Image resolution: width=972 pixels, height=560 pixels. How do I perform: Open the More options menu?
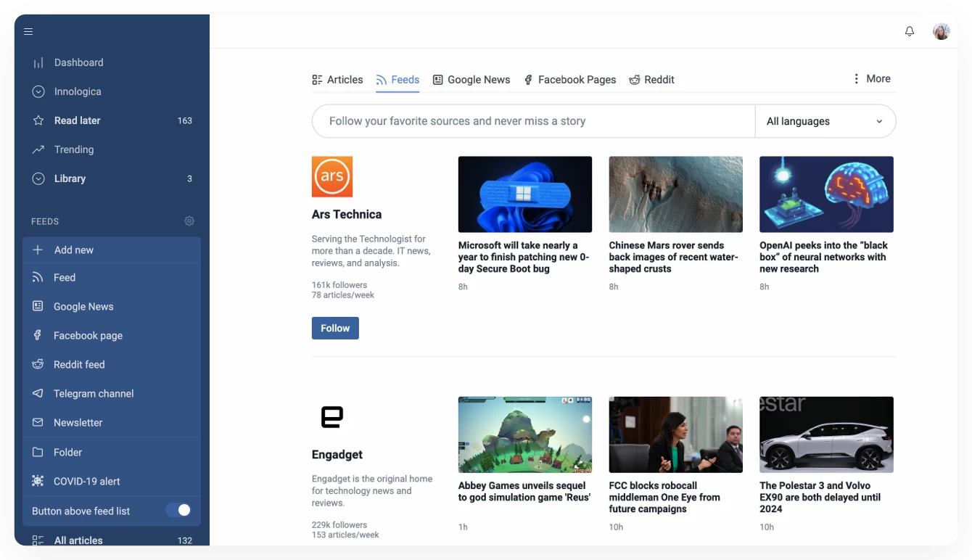tap(871, 78)
